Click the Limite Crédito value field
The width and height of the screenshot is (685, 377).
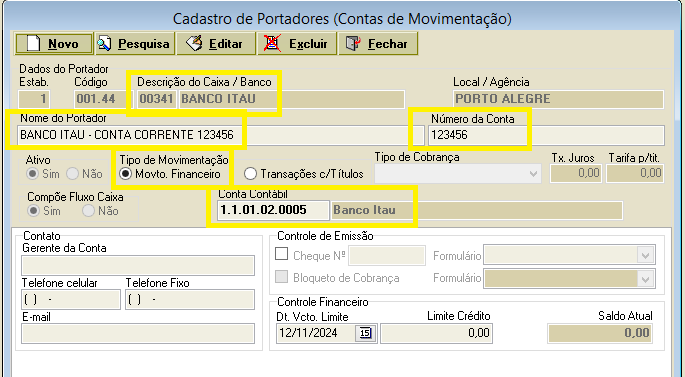coord(436,333)
